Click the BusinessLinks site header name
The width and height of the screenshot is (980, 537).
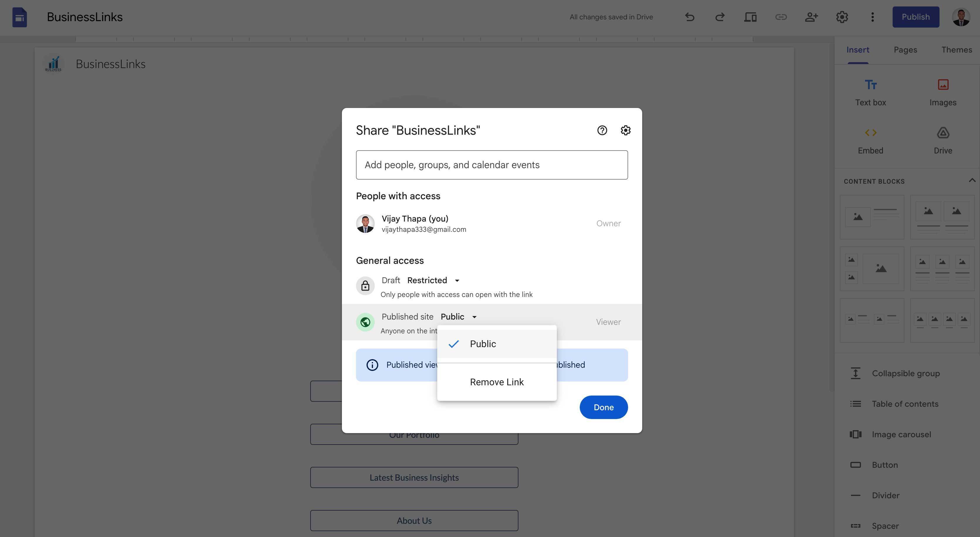click(x=110, y=64)
